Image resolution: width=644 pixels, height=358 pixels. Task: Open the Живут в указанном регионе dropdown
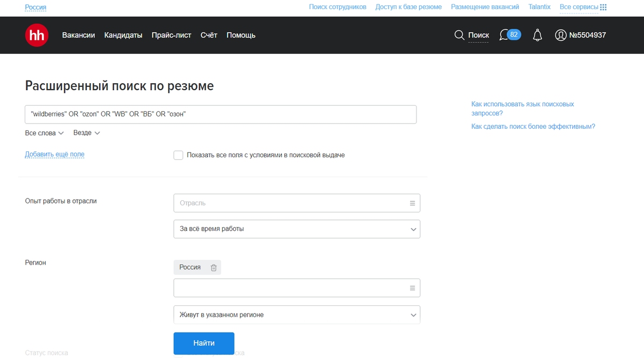coord(297,315)
